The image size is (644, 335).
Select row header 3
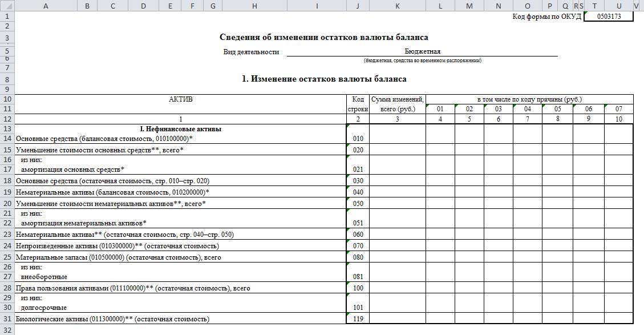click(7, 38)
